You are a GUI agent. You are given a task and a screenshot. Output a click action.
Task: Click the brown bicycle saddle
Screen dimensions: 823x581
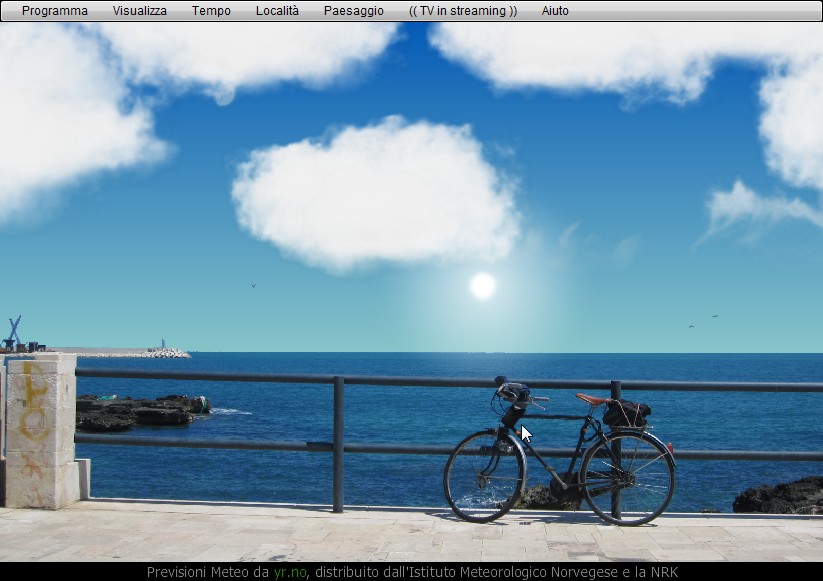coord(592,398)
